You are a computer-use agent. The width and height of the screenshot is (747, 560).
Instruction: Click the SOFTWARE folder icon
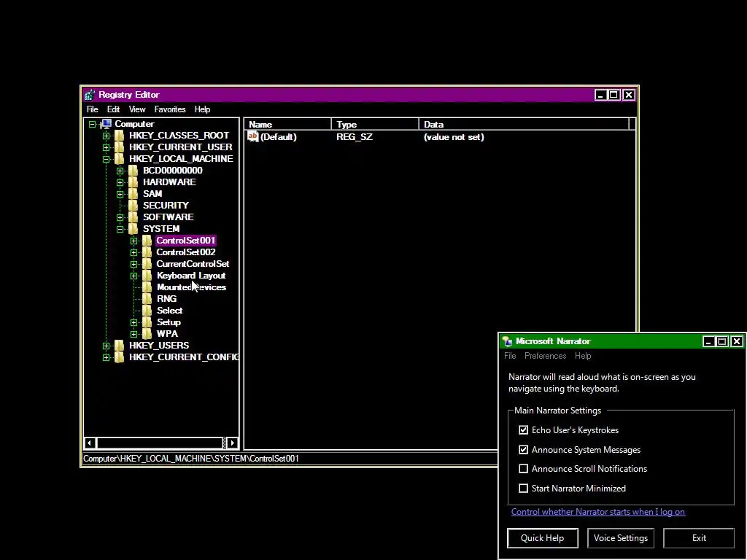pos(133,217)
